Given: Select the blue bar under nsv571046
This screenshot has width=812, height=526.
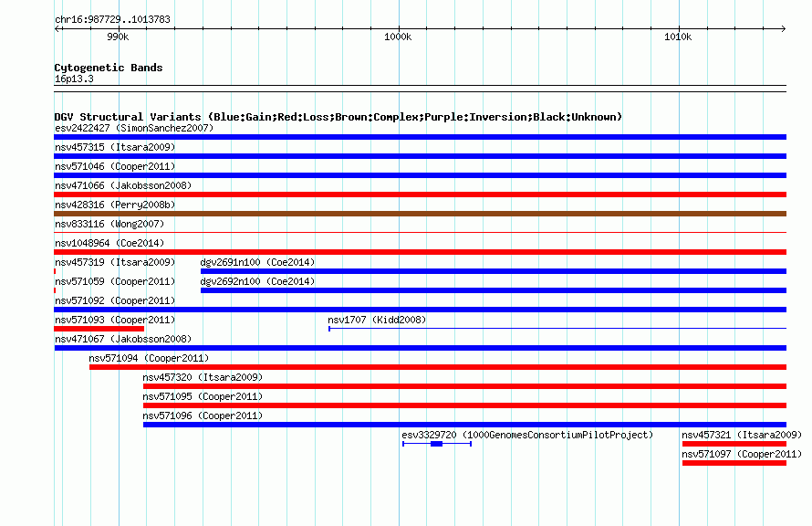Looking at the screenshot, I should coord(420,175).
